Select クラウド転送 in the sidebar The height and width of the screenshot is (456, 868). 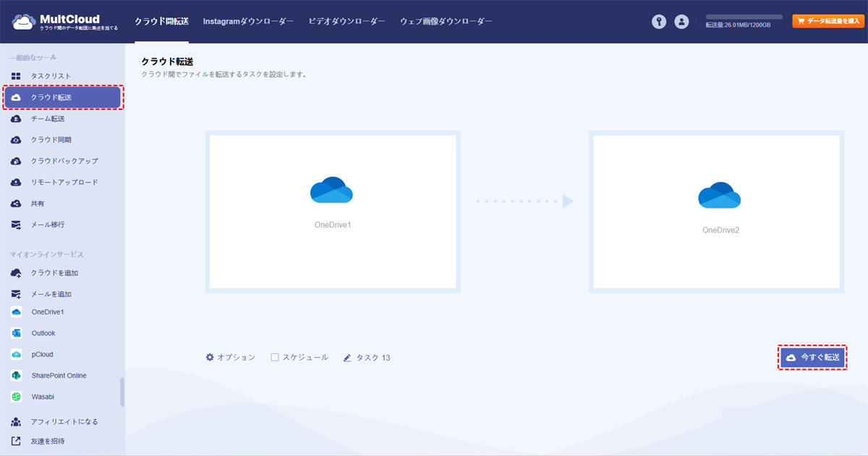click(x=62, y=97)
